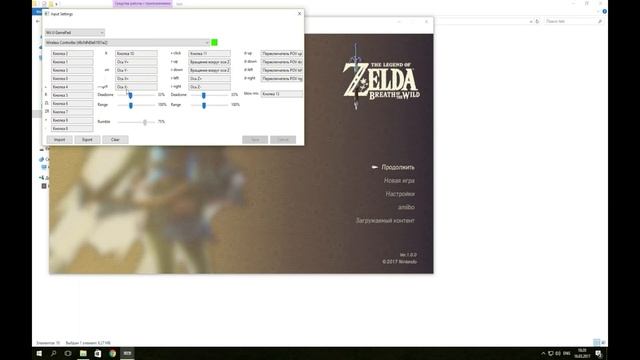
Task: Choose Продолжить in the Zelda menu
Action: (x=398, y=167)
